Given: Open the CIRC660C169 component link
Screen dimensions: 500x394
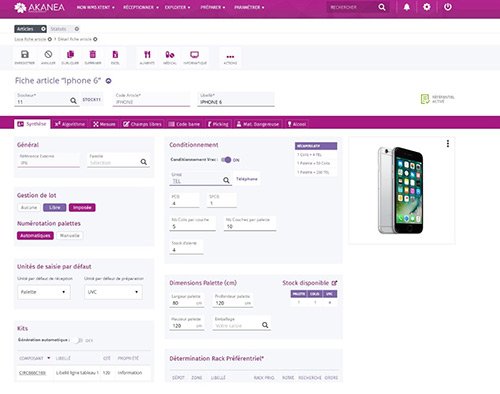Looking at the screenshot, I should [x=32, y=373].
